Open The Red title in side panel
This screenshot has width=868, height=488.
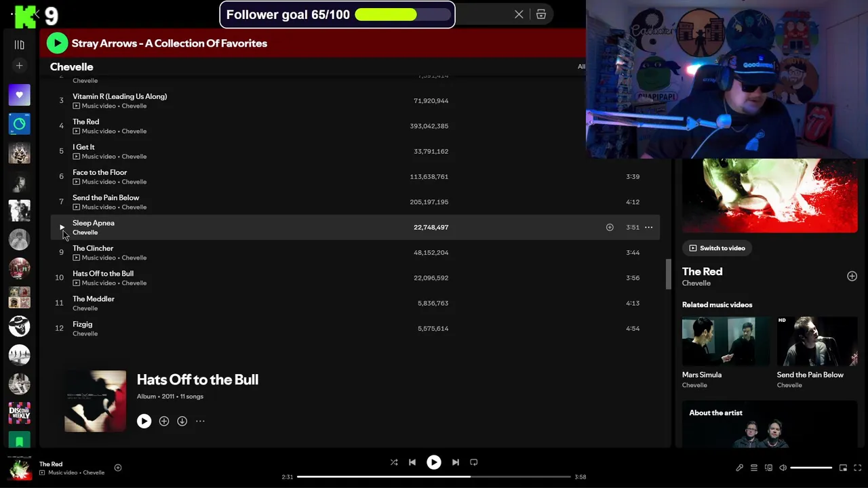tap(702, 271)
